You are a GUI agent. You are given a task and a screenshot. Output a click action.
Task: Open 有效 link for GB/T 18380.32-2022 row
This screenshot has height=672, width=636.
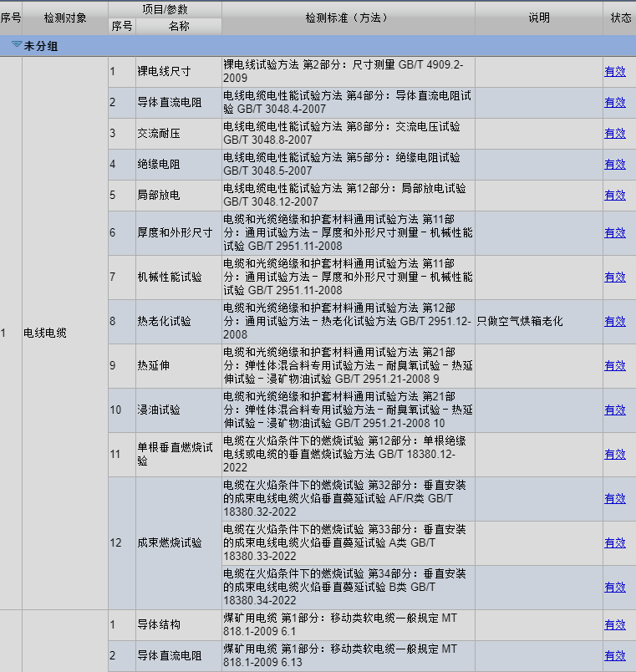pyautogui.click(x=614, y=498)
